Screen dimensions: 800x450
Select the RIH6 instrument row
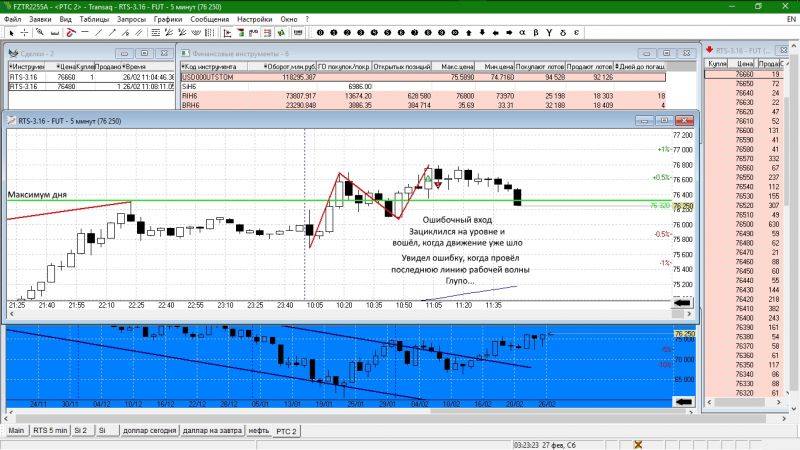(x=423, y=96)
